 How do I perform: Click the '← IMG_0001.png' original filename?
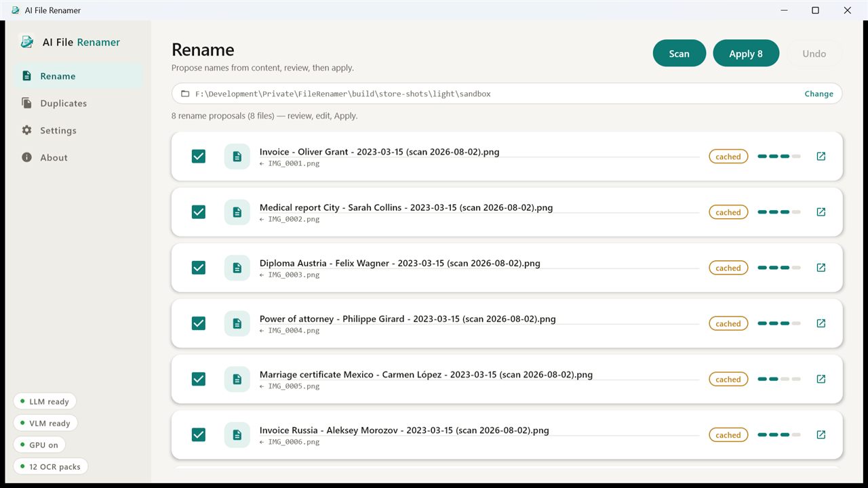tap(290, 163)
